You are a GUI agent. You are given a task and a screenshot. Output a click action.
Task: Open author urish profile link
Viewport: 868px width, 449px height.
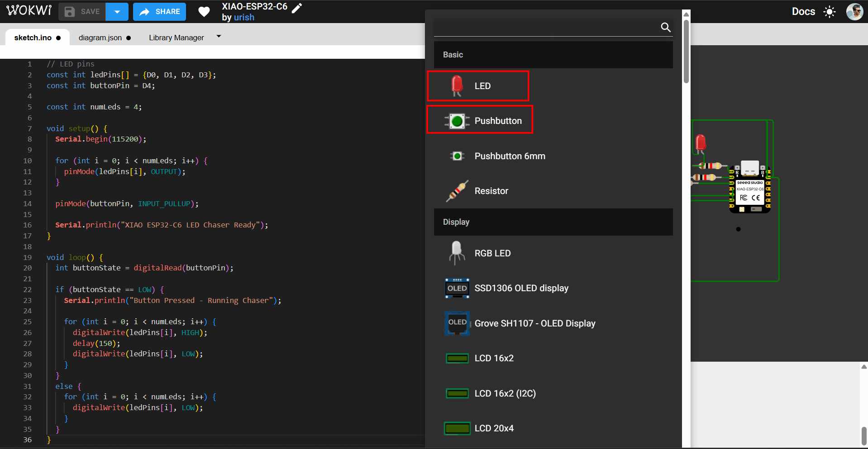[x=244, y=17]
